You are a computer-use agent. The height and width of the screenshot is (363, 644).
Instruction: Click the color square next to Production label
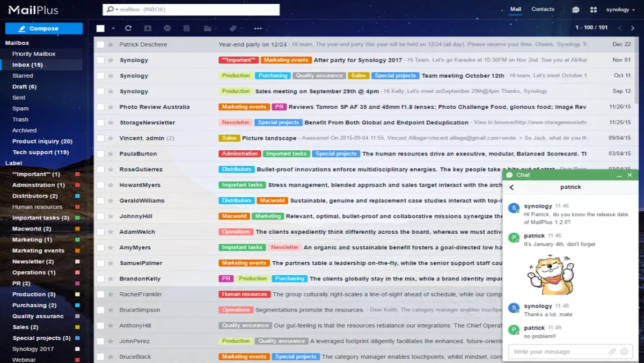tap(78, 294)
